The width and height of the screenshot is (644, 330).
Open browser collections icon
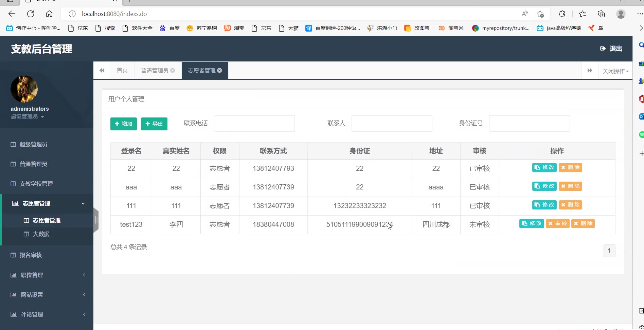(601, 14)
